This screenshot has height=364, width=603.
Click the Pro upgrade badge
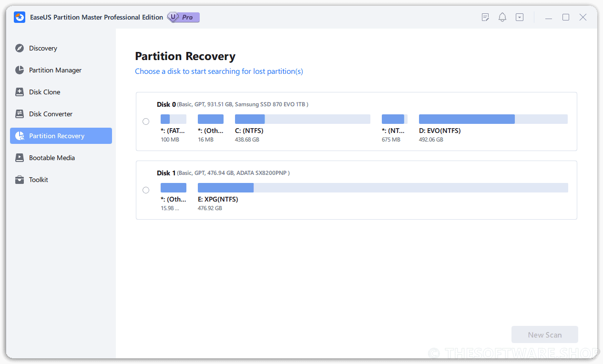click(x=184, y=17)
